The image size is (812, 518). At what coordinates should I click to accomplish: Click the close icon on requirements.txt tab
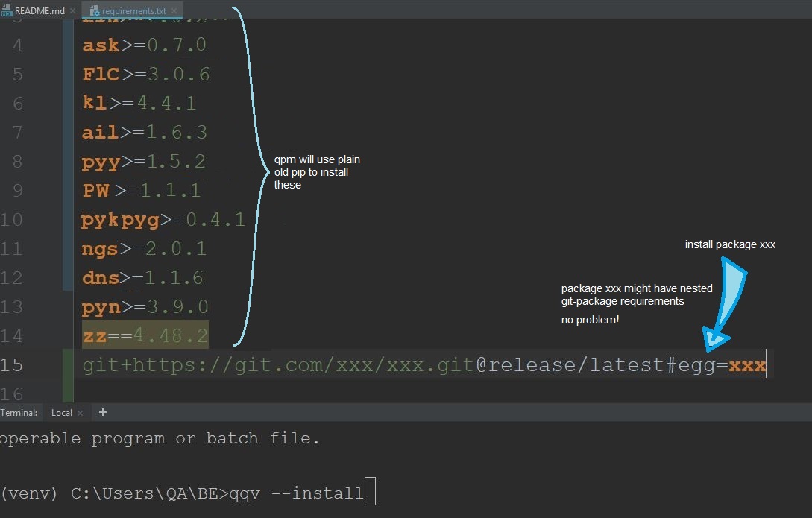click(x=175, y=10)
